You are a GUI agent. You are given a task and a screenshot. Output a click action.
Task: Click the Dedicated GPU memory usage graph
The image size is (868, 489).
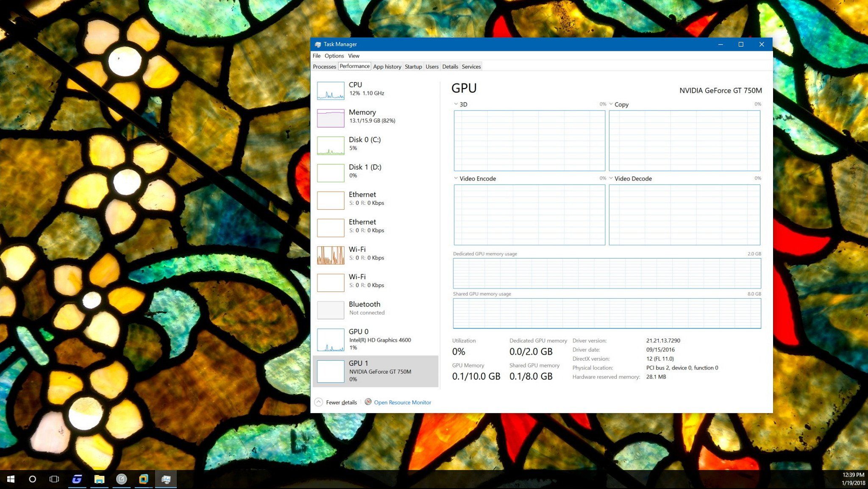tap(606, 273)
